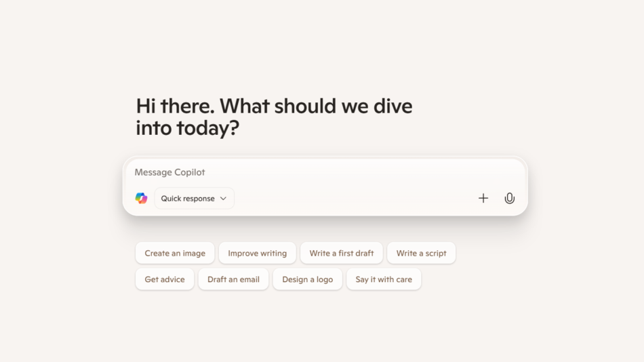Click the Design a logo suggestion
Viewport: 644px width, 362px height.
point(307,279)
